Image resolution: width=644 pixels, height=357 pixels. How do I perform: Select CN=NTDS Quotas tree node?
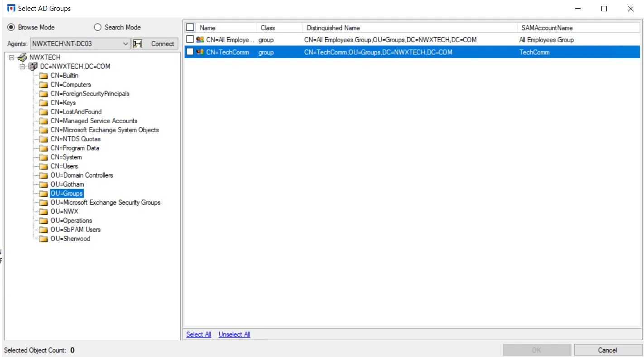click(x=76, y=139)
